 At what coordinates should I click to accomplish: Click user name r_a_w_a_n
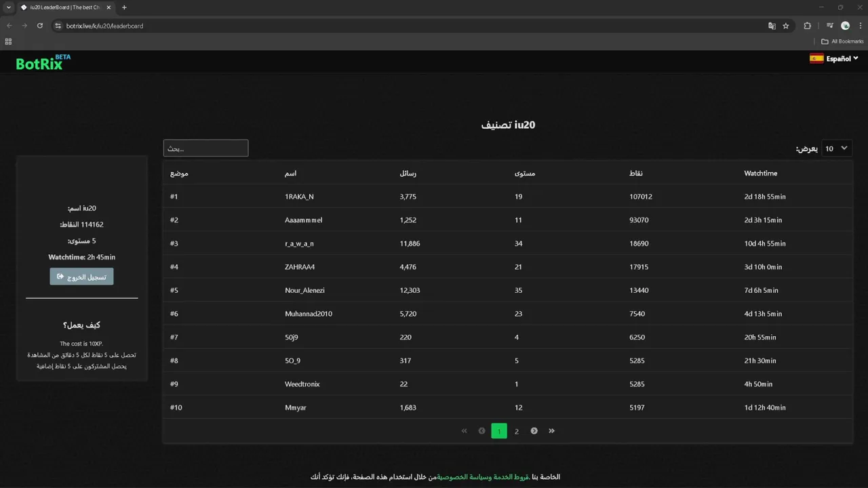click(x=299, y=243)
